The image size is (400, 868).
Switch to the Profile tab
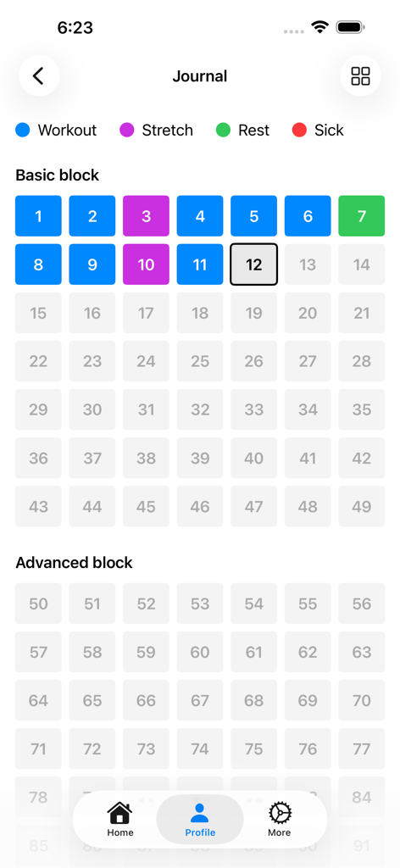click(200, 820)
